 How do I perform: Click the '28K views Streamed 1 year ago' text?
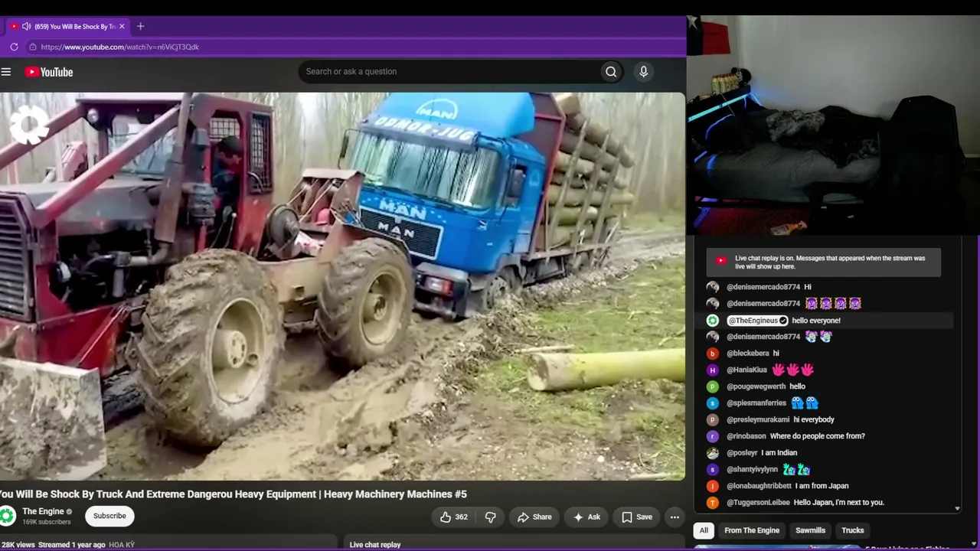coord(54,545)
